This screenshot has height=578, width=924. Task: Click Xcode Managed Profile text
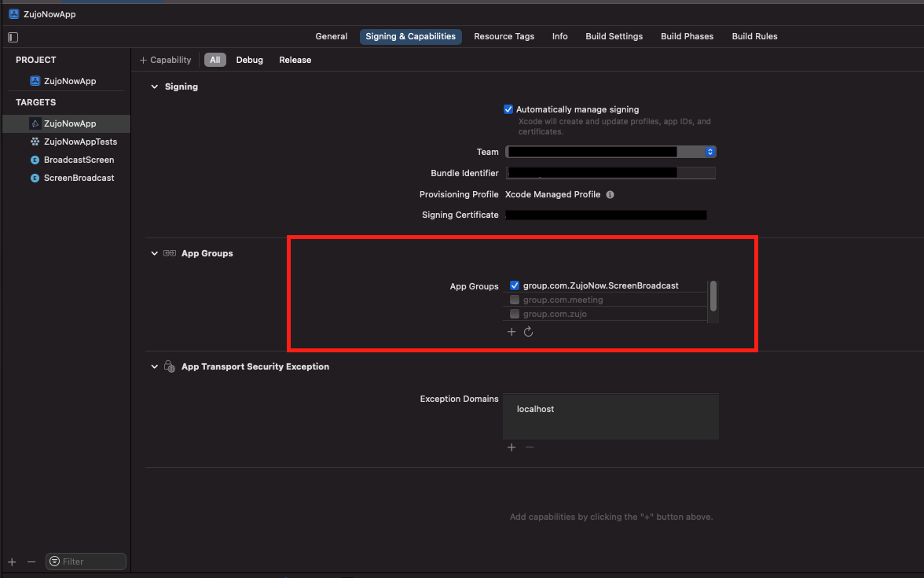coord(553,195)
